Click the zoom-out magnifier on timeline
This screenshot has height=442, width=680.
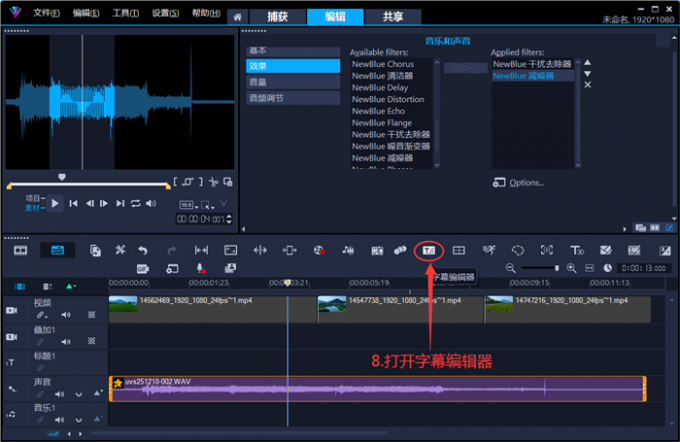[x=511, y=269]
